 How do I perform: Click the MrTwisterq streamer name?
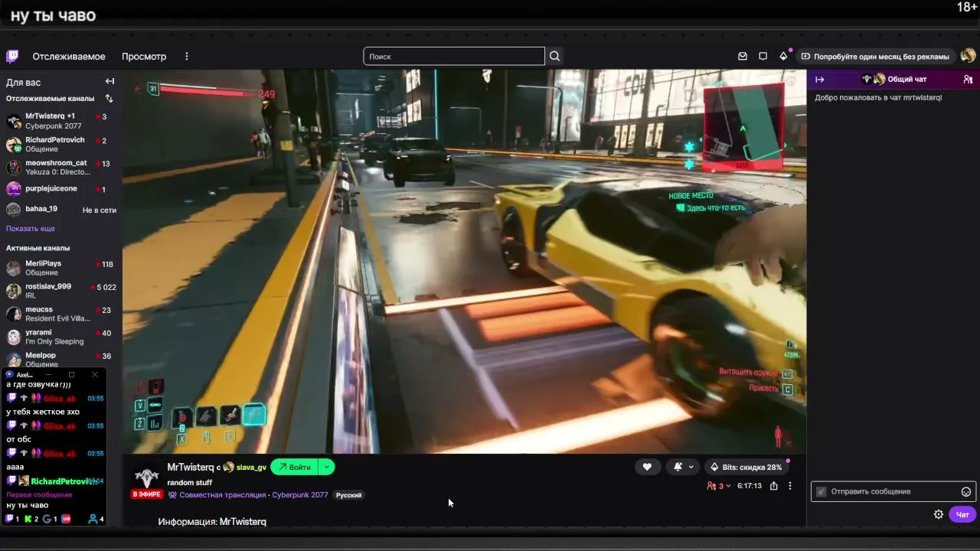tap(191, 468)
